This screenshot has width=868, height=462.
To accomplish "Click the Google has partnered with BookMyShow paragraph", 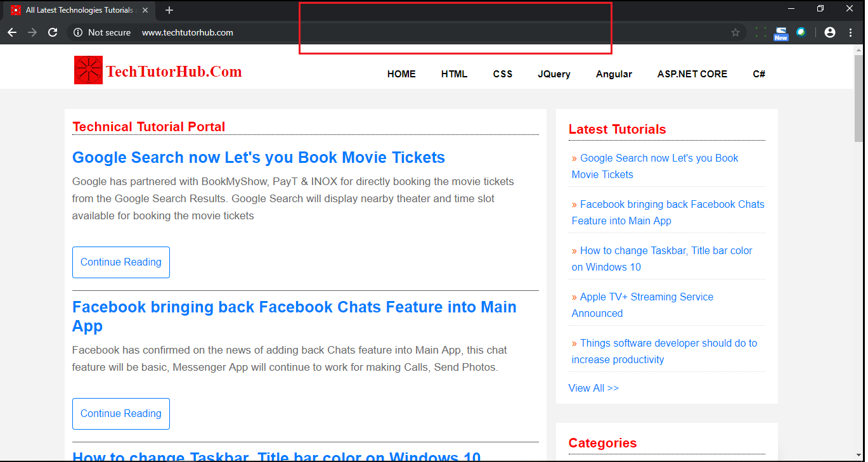I will [294, 198].
